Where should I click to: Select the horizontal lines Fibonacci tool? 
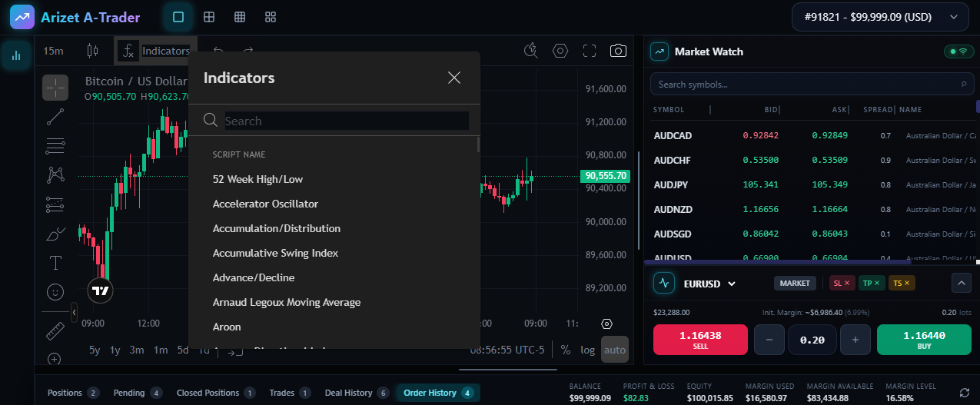pos(55,145)
